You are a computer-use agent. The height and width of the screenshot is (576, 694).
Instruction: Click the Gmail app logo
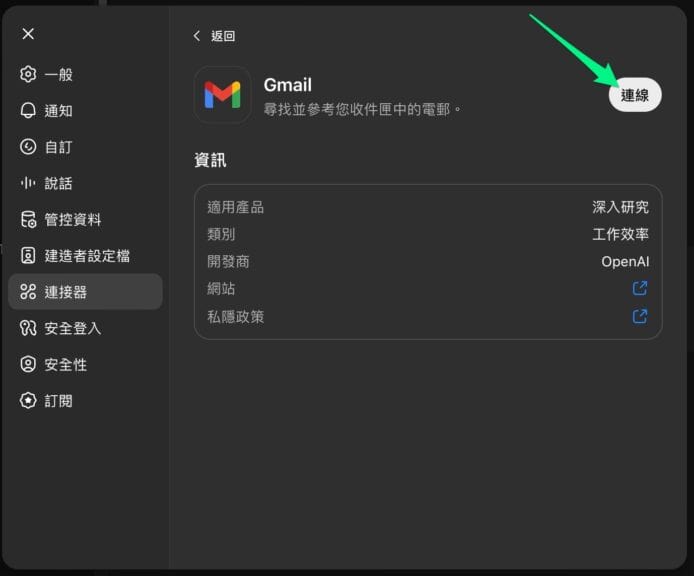[222, 94]
